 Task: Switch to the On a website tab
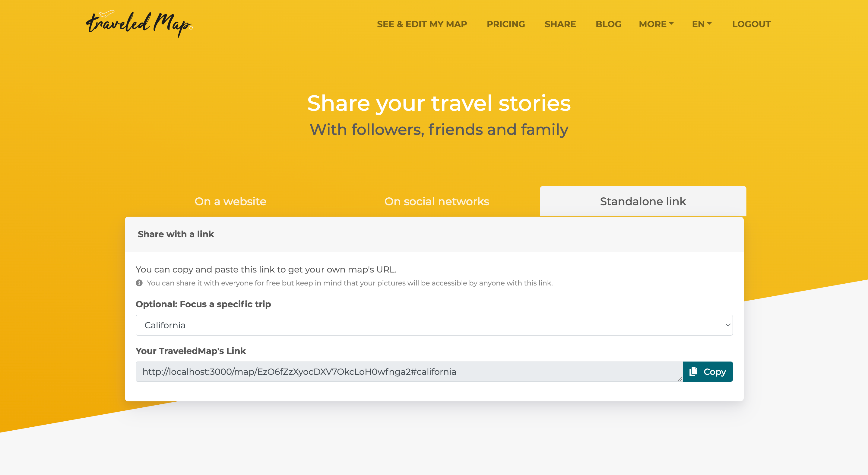pyautogui.click(x=230, y=201)
